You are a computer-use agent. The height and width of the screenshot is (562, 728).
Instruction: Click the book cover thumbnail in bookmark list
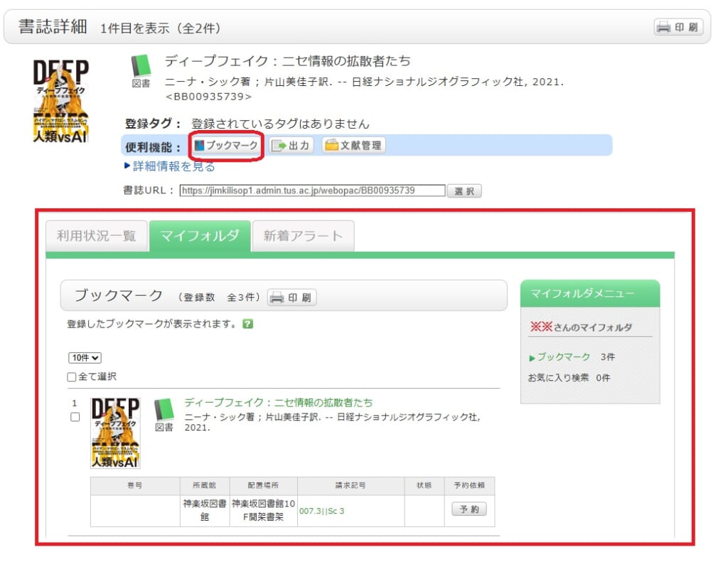[x=115, y=433]
